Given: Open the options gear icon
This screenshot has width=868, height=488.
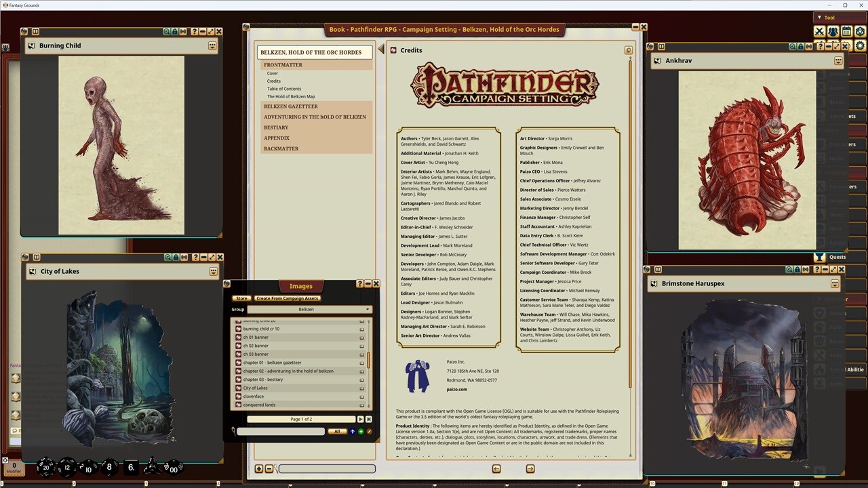Looking at the screenshot, I should pyautogui.click(x=860, y=46).
